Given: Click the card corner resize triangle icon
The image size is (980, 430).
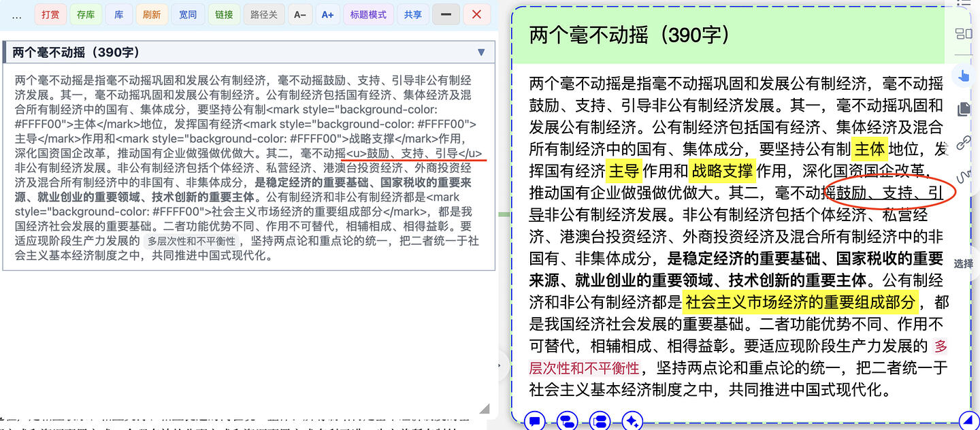Looking at the screenshot, I should pos(968,421).
